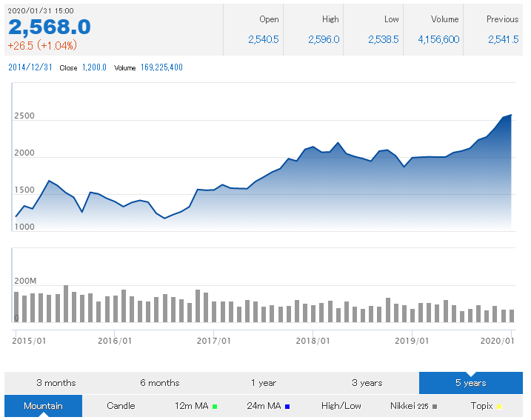The height and width of the screenshot is (420, 531).
Task: Click the 2017/01 label on time axis
Action: tap(214, 341)
